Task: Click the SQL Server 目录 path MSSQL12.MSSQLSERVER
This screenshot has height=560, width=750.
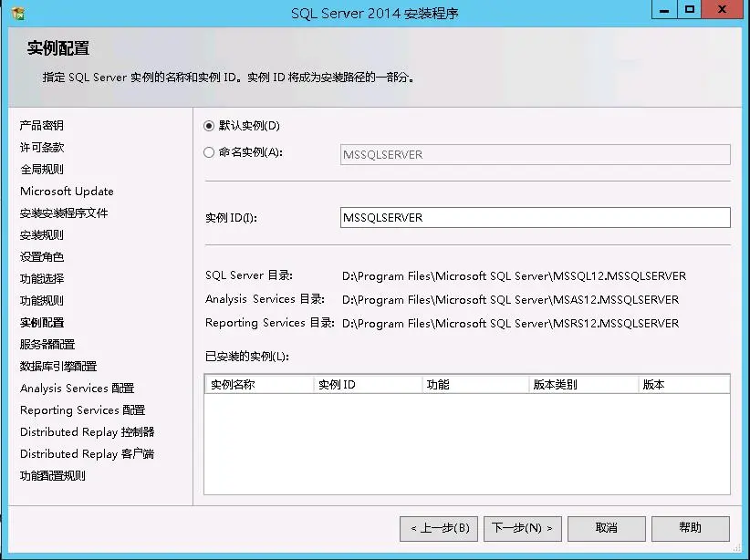Action: (x=515, y=276)
